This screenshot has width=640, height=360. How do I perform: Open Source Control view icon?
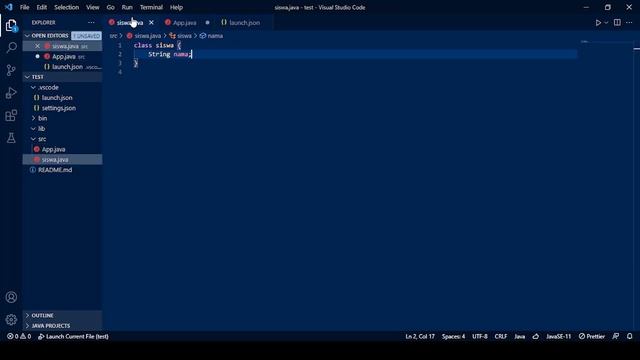pyautogui.click(x=11, y=70)
